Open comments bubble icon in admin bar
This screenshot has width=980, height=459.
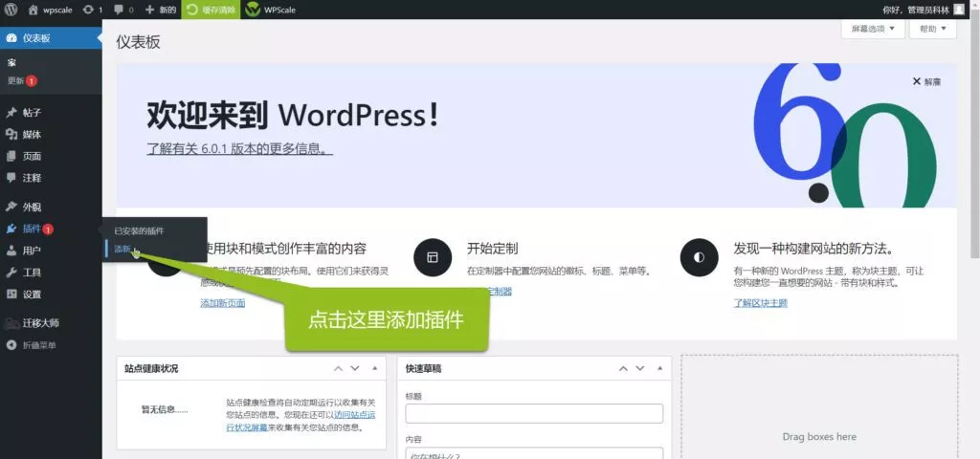click(x=119, y=10)
